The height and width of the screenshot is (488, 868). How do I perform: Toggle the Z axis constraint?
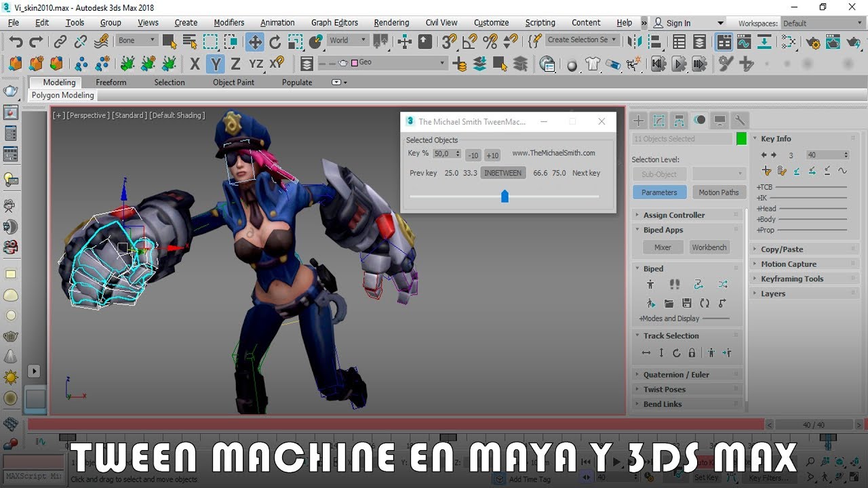coord(235,64)
